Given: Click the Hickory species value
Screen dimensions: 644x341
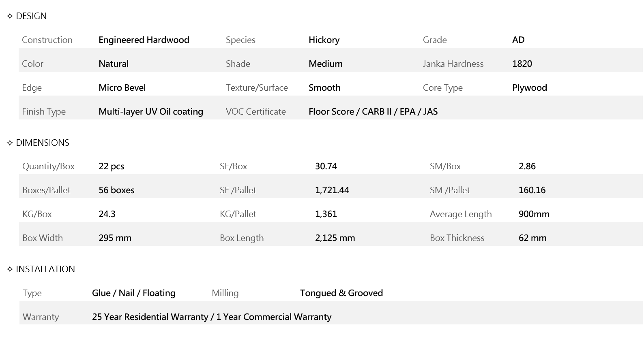Looking at the screenshot, I should pos(324,40).
